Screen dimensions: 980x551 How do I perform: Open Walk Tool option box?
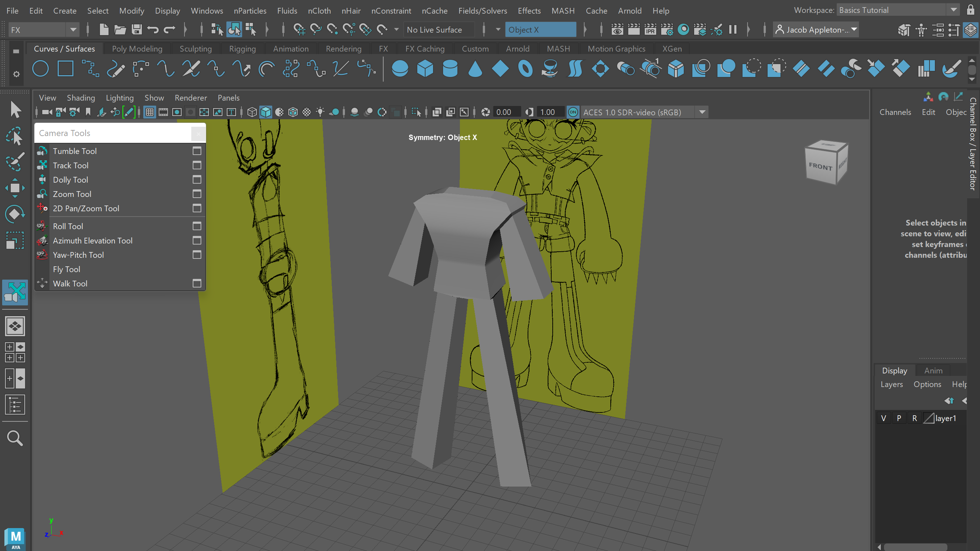pos(197,283)
